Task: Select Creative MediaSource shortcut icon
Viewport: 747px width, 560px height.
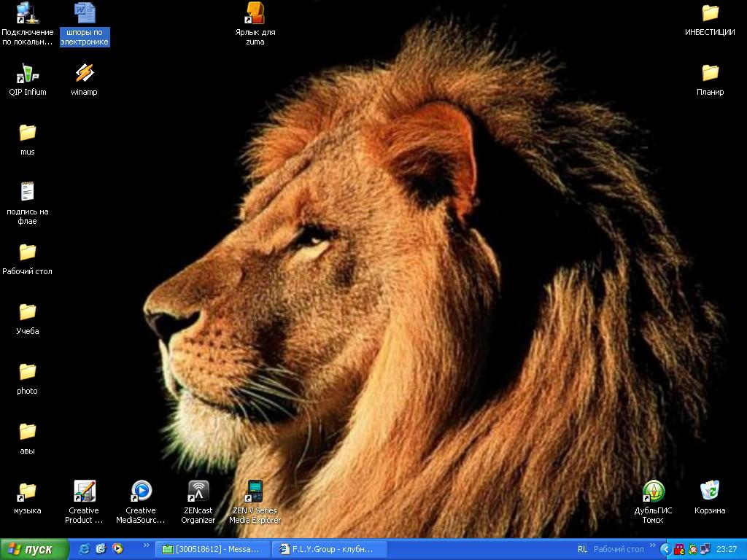Action: tap(141, 491)
